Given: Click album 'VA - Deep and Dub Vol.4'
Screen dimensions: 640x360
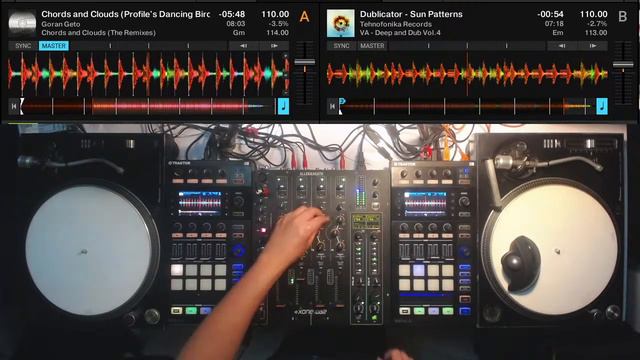Looking at the screenshot, I should (x=400, y=33).
